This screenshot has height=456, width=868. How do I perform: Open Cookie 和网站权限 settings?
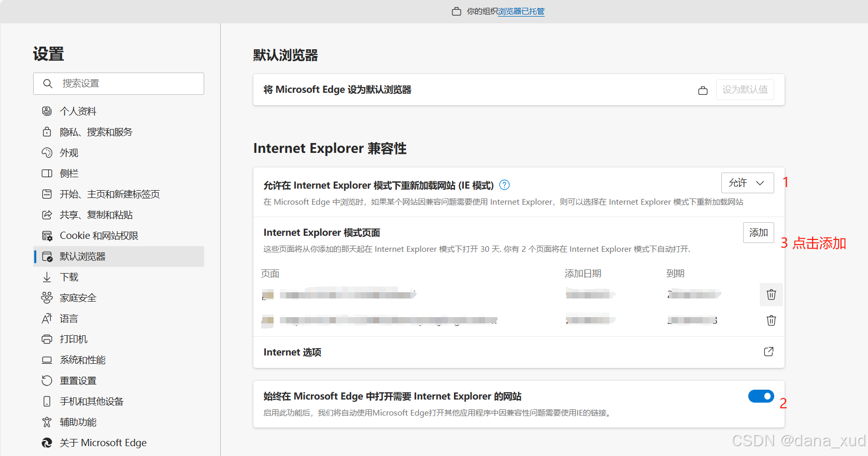coord(119,235)
